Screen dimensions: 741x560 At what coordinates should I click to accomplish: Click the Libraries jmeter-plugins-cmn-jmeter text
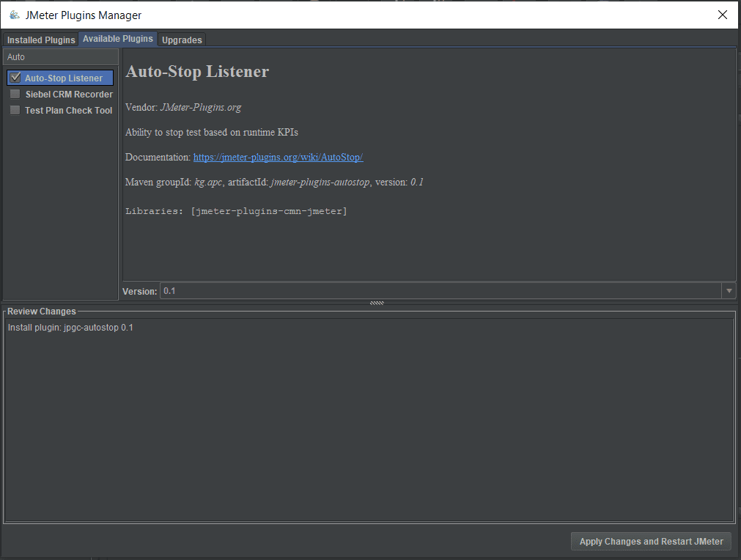click(236, 211)
